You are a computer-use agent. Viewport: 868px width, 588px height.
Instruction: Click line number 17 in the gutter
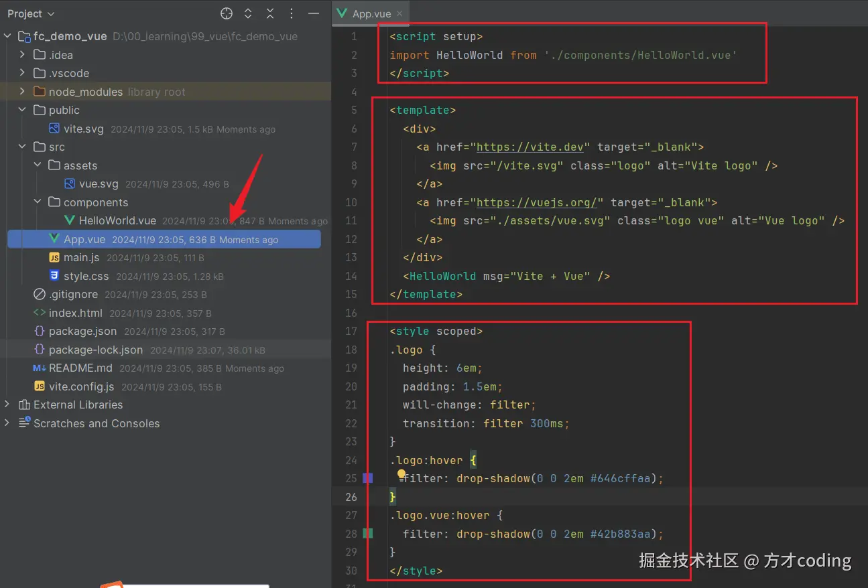coord(351,331)
